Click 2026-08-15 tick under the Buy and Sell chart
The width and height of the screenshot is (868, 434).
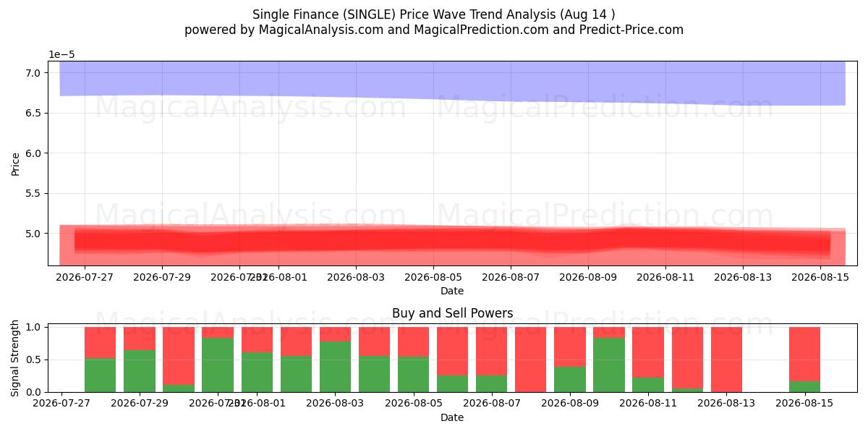tap(805, 403)
